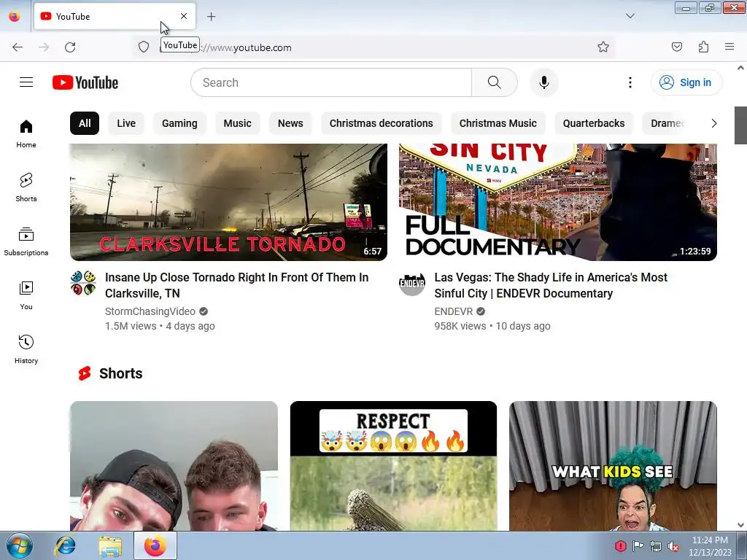The height and width of the screenshot is (560, 747).
Task: Open a new tab with plus button
Action: pos(211,17)
